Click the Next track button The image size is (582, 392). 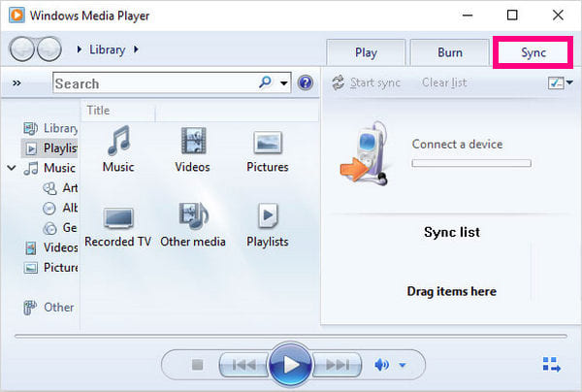coord(337,365)
